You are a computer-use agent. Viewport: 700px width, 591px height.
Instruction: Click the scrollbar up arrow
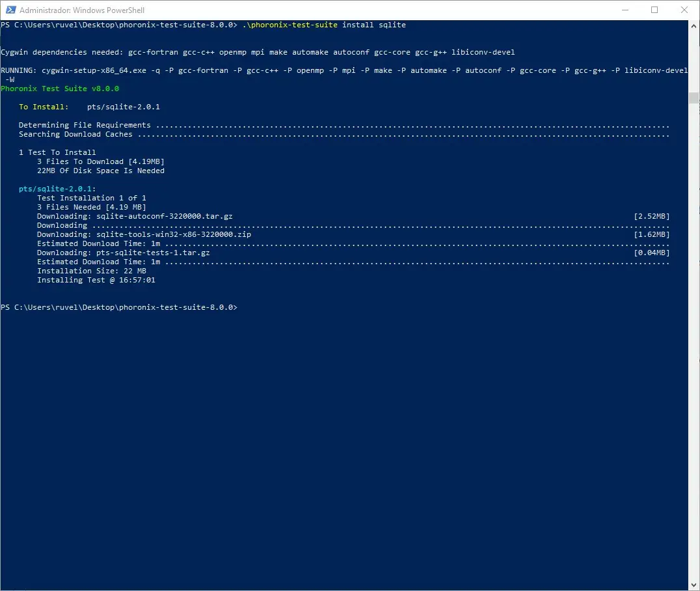coord(694,25)
